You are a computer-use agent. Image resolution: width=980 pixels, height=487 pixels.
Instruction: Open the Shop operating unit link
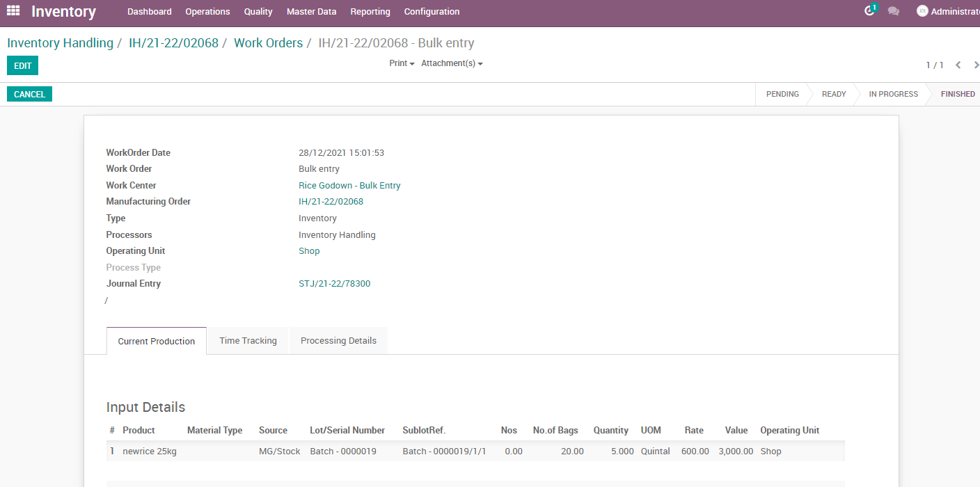click(309, 250)
